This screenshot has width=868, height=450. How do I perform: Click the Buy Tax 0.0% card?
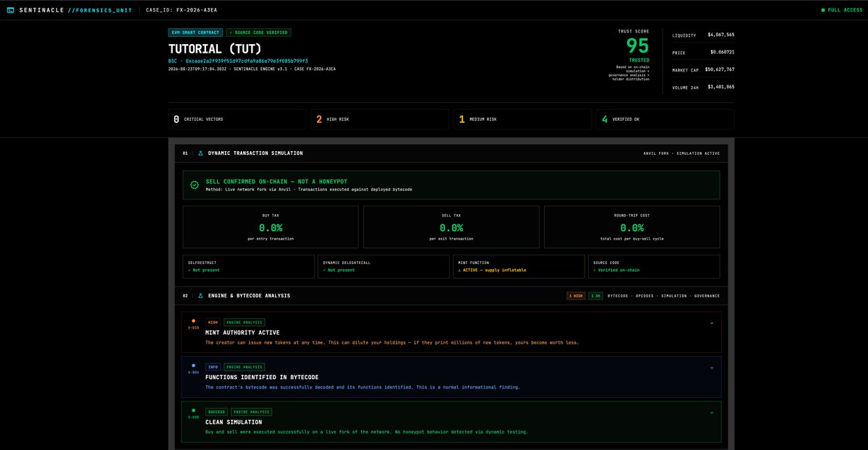(x=271, y=227)
